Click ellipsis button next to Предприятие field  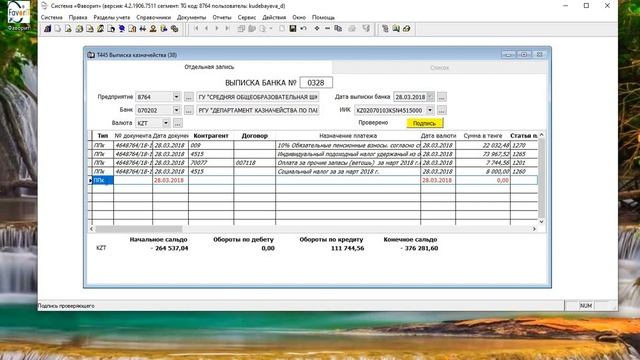tap(189, 97)
